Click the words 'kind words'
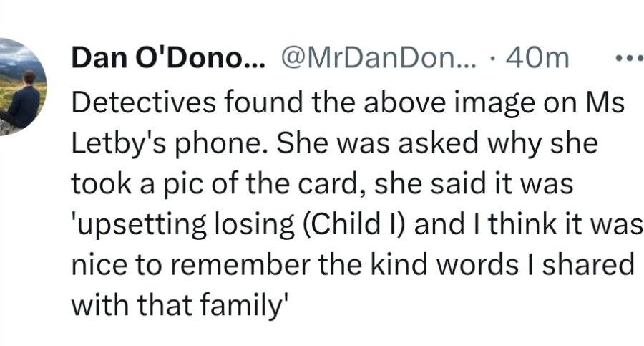The width and height of the screenshot is (644, 346). click(x=444, y=264)
